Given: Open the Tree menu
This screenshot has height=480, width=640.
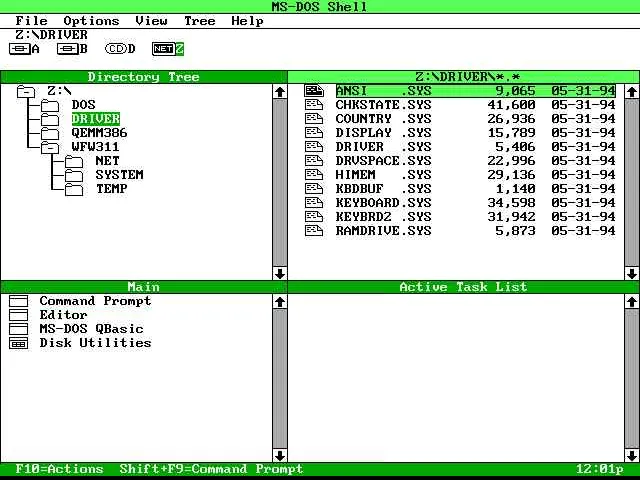Looking at the screenshot, I should point(200,21).
